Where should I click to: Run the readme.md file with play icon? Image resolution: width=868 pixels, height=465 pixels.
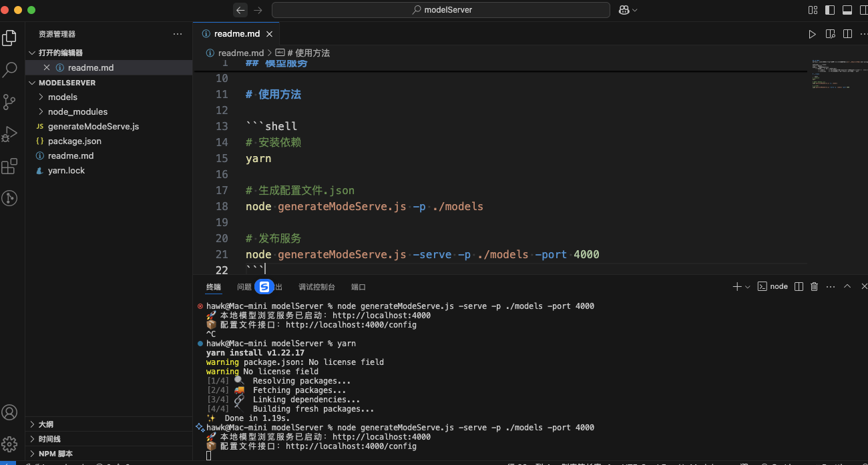coord(812,34)
